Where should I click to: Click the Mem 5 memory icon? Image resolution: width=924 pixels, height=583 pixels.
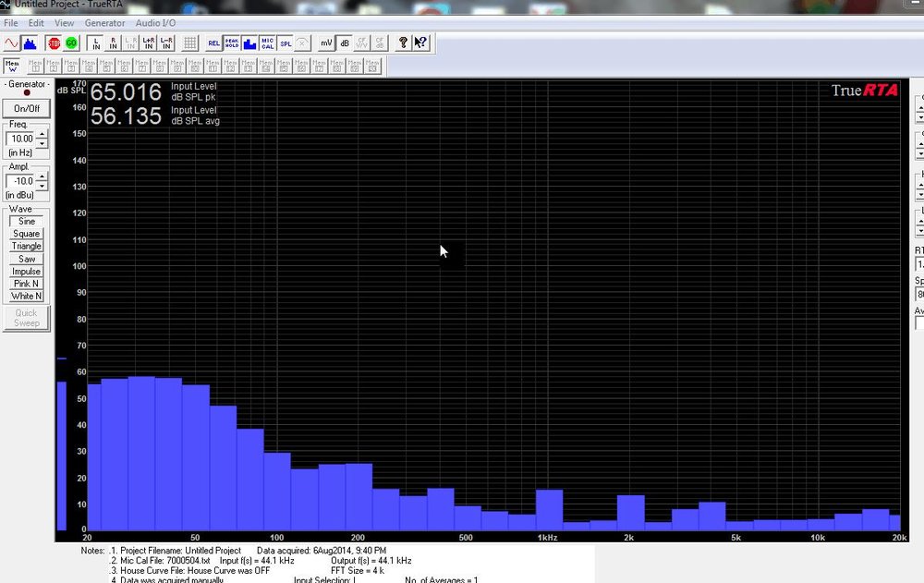106,66
